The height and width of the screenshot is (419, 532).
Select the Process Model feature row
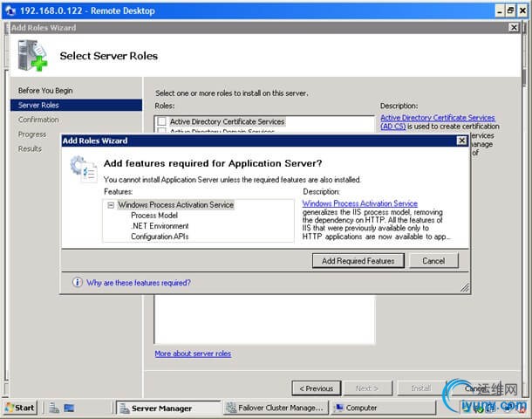[x=154, y=216]
